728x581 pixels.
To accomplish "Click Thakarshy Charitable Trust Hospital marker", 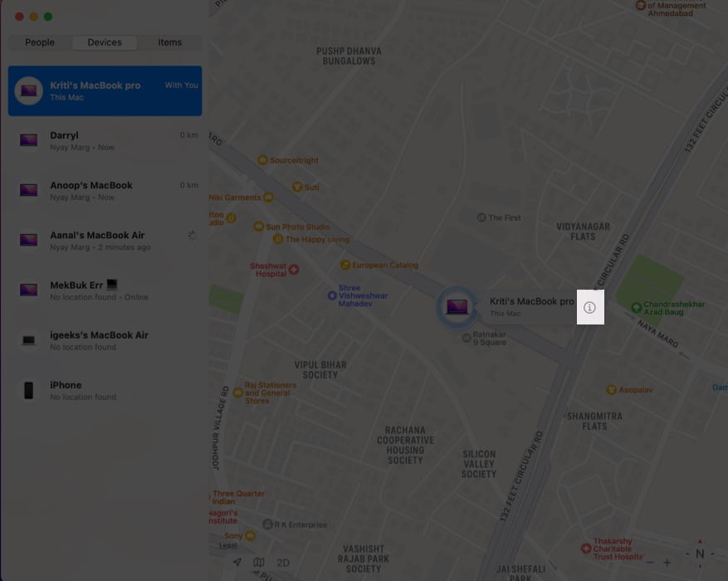I will click(x=586, y=549).
